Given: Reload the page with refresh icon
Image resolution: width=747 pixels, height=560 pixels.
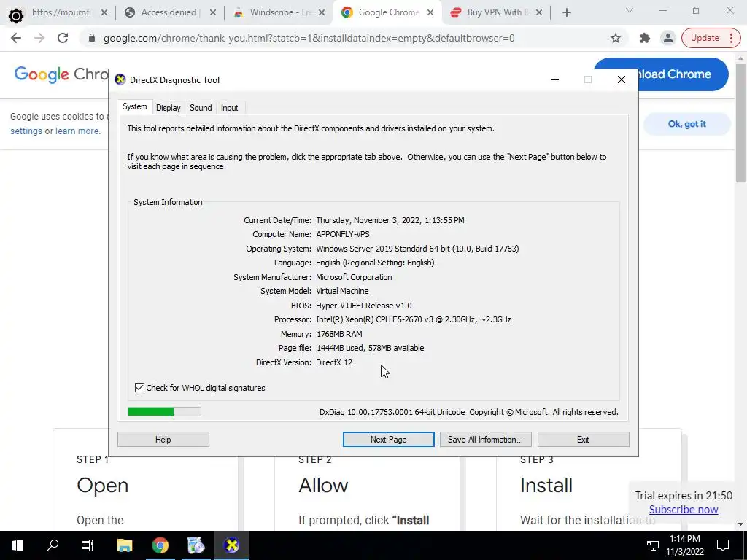Looking at the screenshot, I should (x=63, y=38).
